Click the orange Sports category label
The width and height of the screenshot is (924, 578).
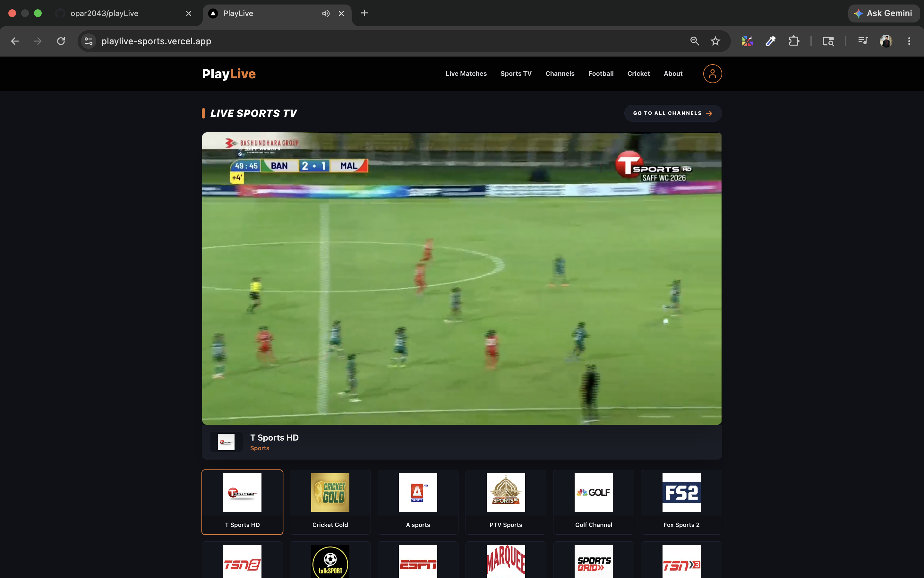point(260,448)
